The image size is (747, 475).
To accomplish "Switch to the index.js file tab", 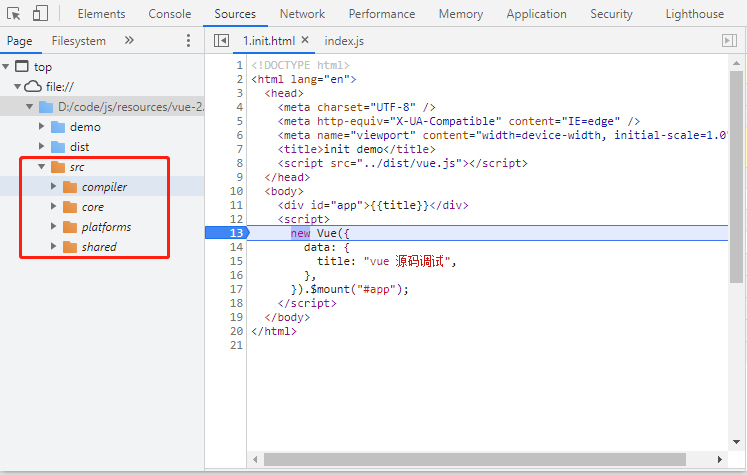I will point(344,41).
